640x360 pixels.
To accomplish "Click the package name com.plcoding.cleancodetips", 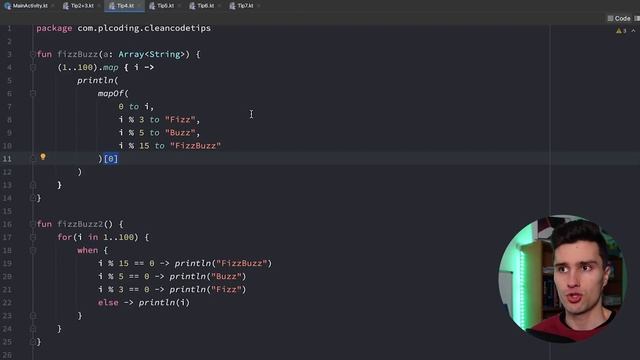I will coord(144,28).
